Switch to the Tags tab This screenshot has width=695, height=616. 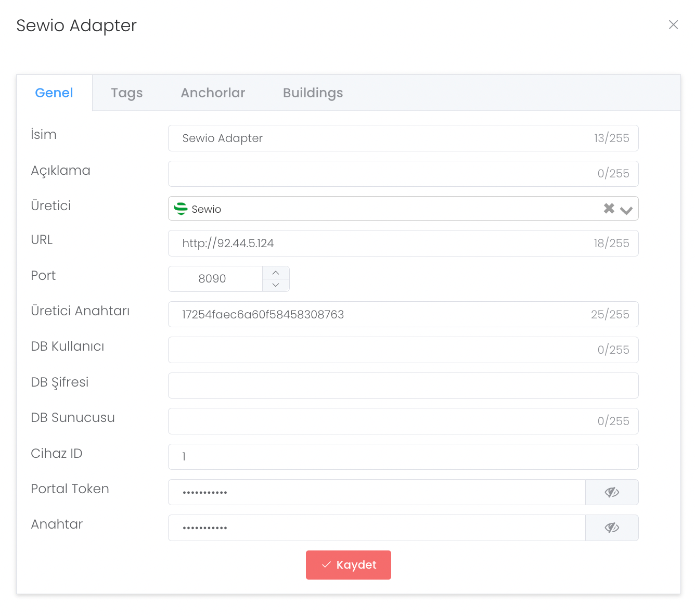point(126,93)
